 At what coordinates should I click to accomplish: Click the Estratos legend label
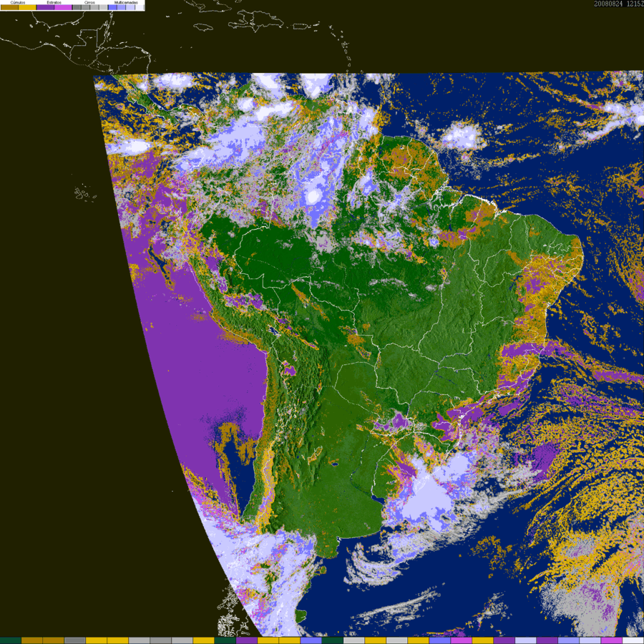[54, 2]
